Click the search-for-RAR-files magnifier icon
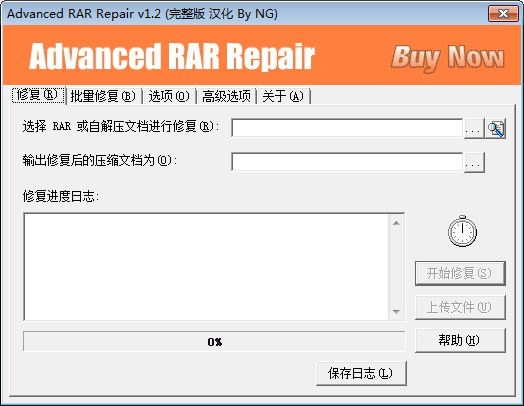The image size is (524, 406). [x=495, y=128]
